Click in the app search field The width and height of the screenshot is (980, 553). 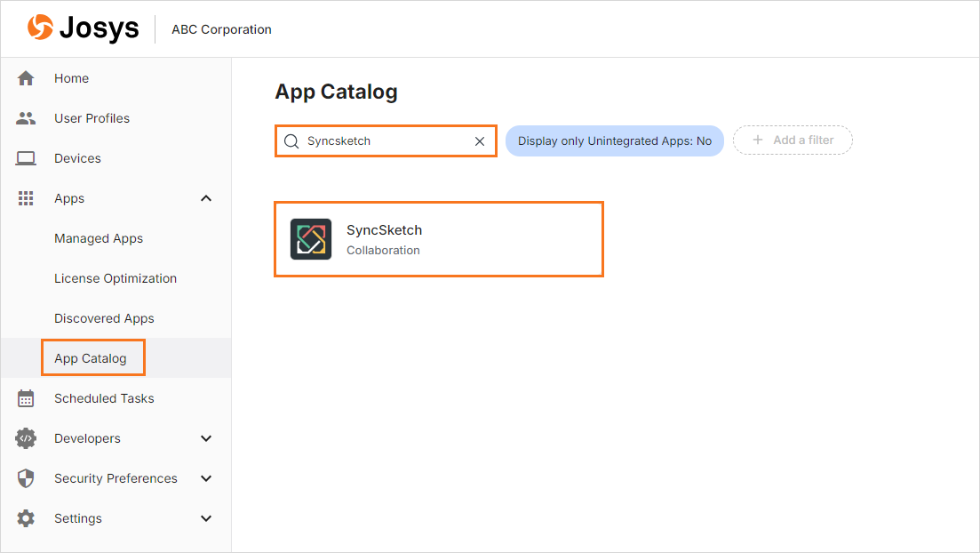(386, 140)
